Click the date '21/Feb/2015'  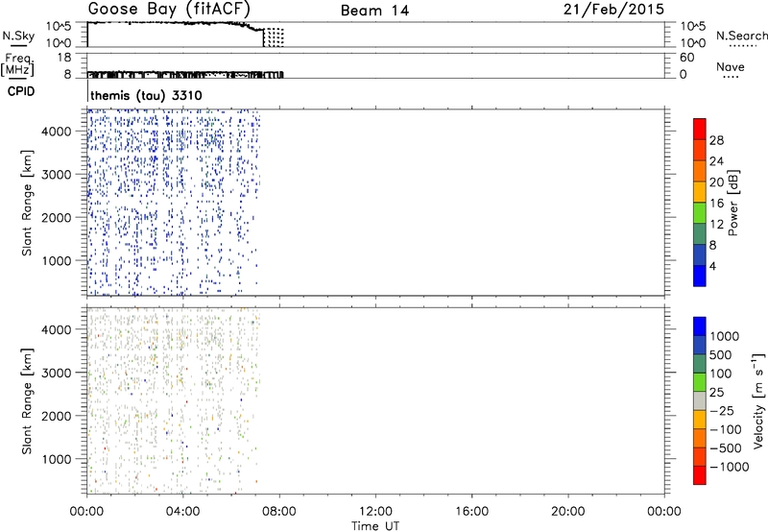613,10
